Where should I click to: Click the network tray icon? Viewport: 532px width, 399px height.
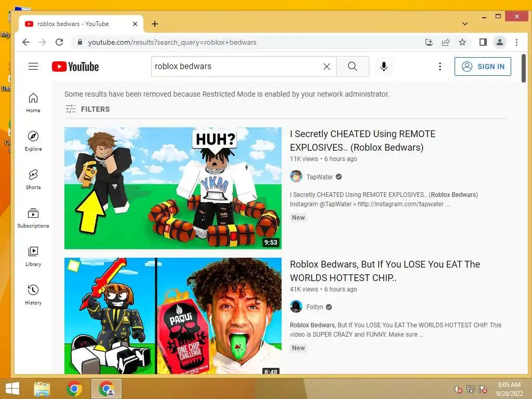point(471,389)
